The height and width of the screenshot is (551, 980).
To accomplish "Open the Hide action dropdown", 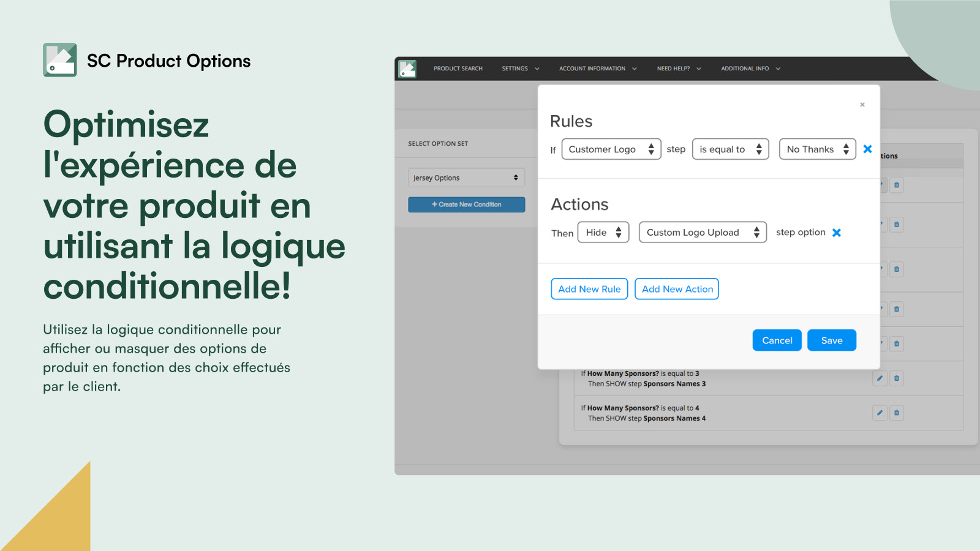I will (603, 232).
